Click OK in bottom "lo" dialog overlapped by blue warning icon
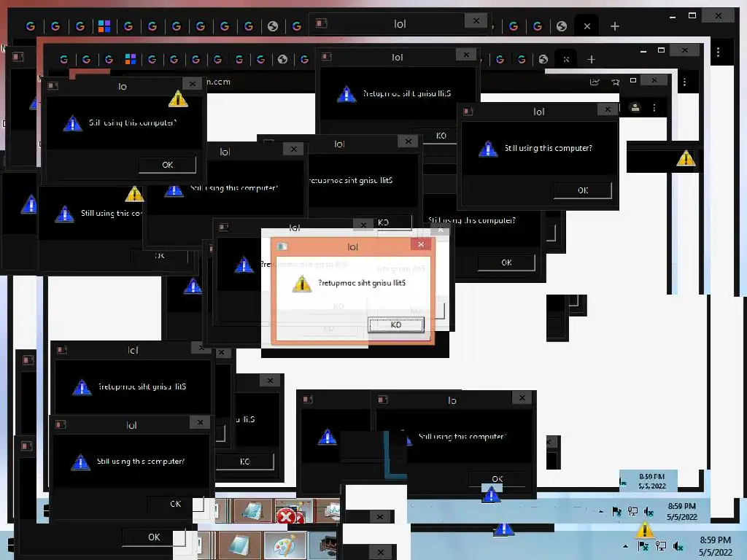The image size is (747, 560). 497,479
